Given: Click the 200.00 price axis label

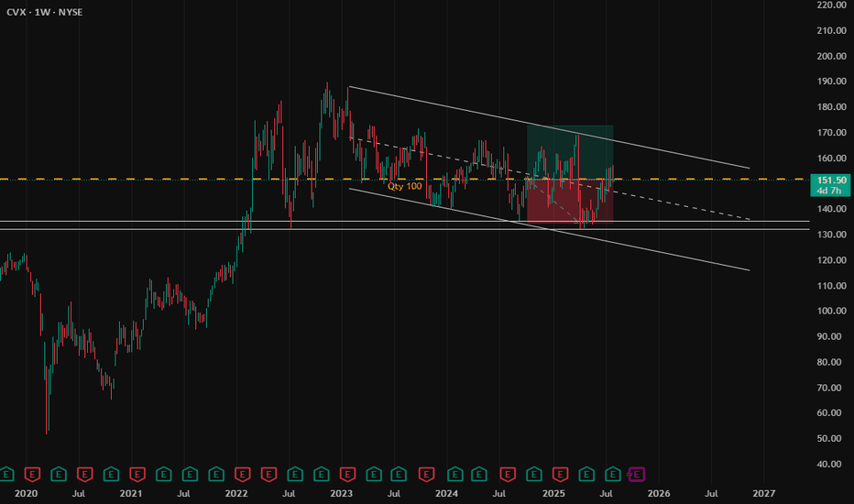Looking at the screenshot, I should click(832, 56).
